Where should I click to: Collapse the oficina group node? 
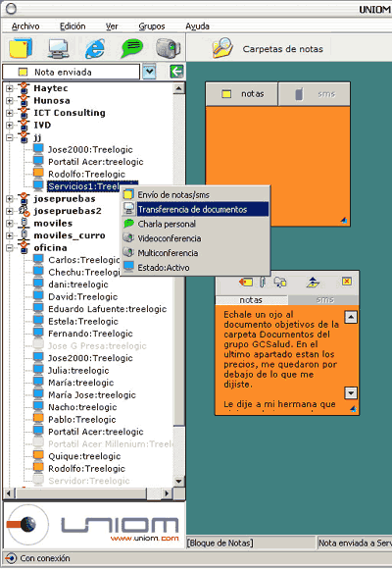point(10,248)
